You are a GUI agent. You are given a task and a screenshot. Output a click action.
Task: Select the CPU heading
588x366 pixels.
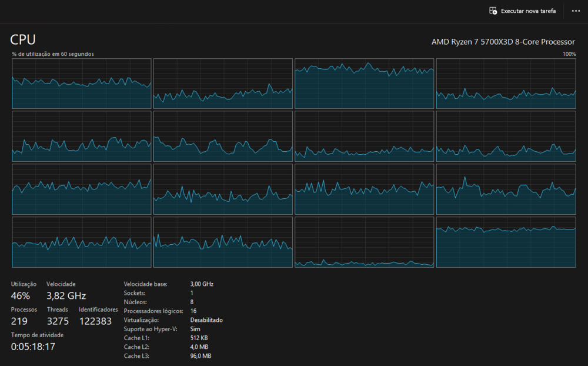click(23, 40)
